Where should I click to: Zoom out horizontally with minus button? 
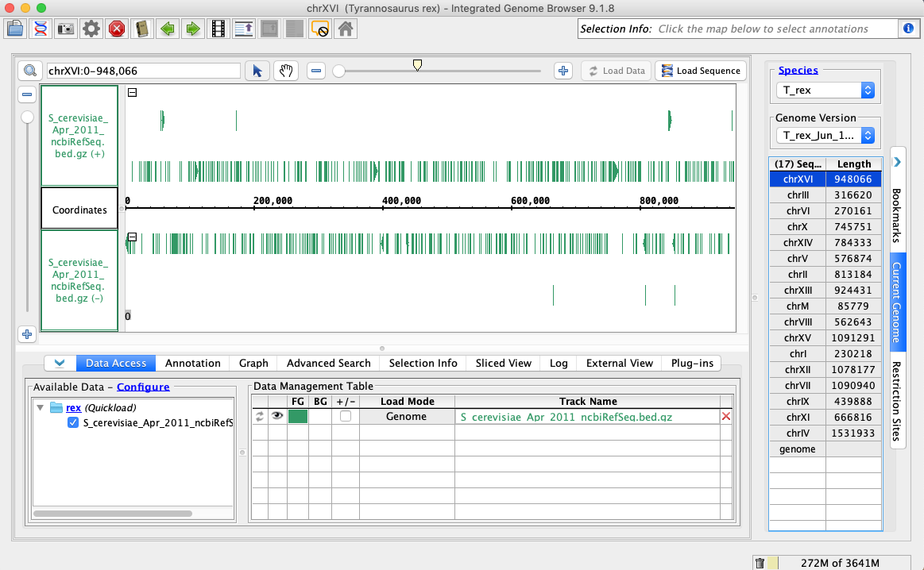[x=316, y=71]
